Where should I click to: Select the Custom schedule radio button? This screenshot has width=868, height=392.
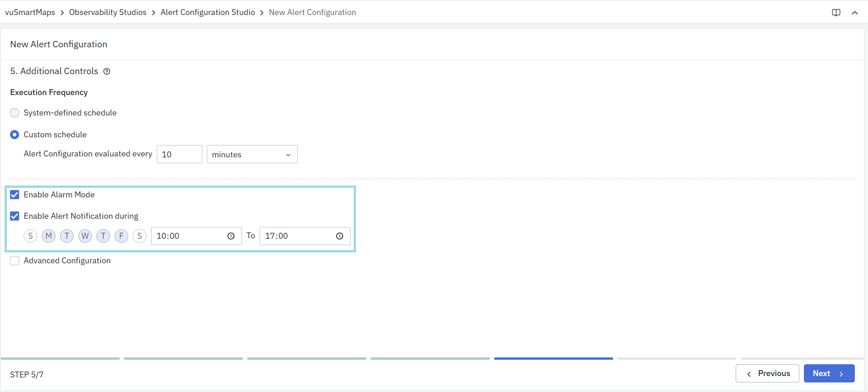(x=15, y=135)
